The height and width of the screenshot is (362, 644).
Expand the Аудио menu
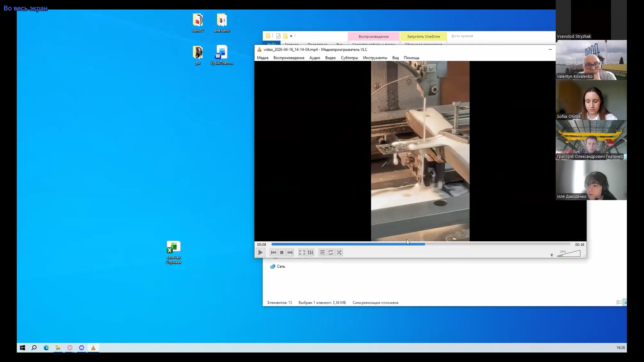(x=314, y=58)
